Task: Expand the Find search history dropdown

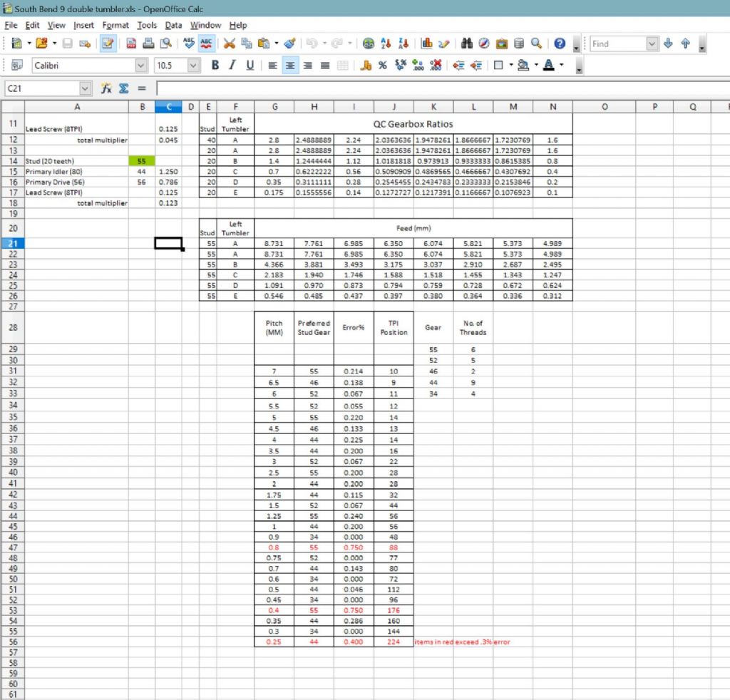Action: tap(652, 43)
